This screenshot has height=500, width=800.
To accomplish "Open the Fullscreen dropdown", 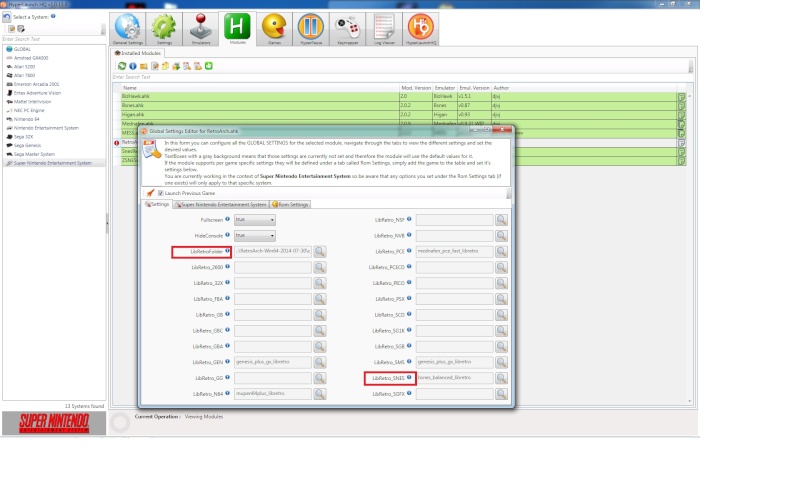I will coord(255,219).
